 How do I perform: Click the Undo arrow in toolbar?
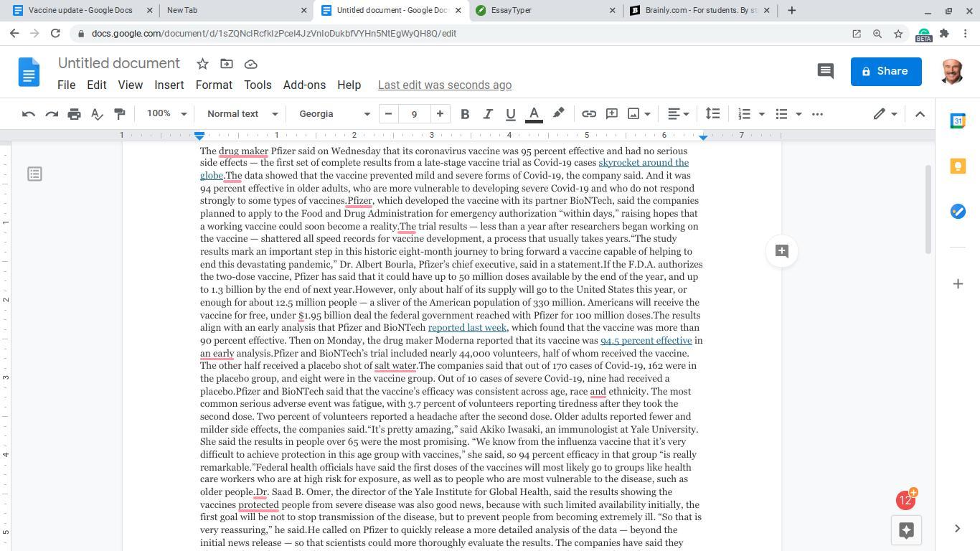point(29,114)
